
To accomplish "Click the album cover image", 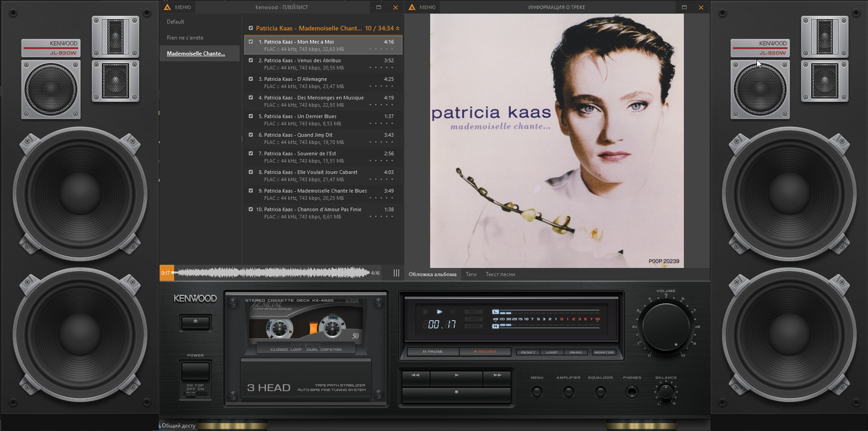I will click(x=557, y=141).
